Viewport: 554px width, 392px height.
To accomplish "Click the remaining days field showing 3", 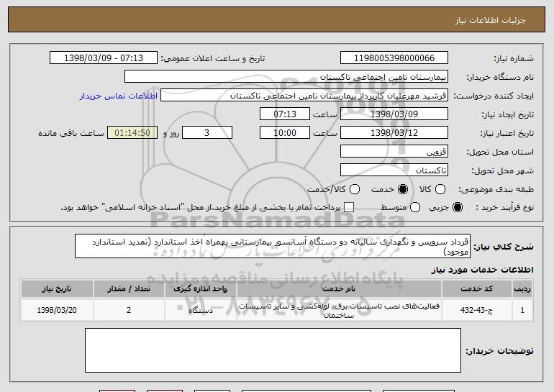I will pos(207,133).
